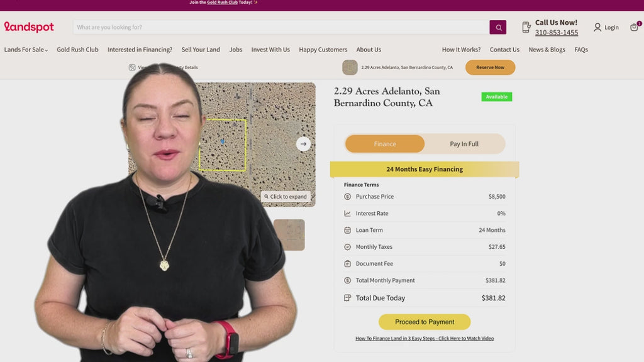This screenshot has width=644, height=362.
Task: Open How To Finance Land video link
Action: coord(425,339)
